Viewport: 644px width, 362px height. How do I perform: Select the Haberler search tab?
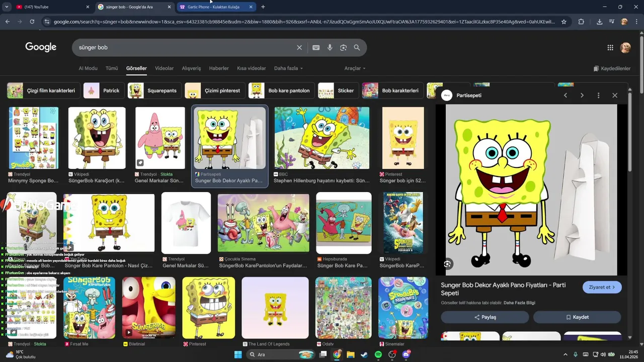(219, 68)
